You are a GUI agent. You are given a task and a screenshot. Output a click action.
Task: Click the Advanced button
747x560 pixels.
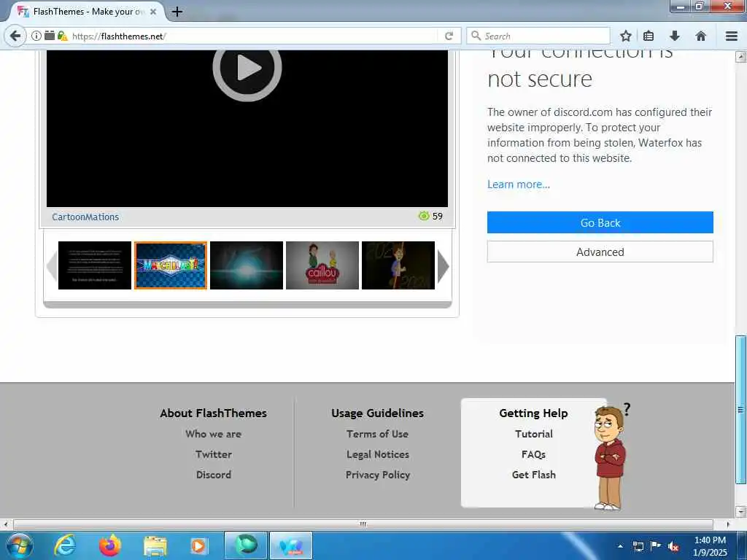coord(600,252)
